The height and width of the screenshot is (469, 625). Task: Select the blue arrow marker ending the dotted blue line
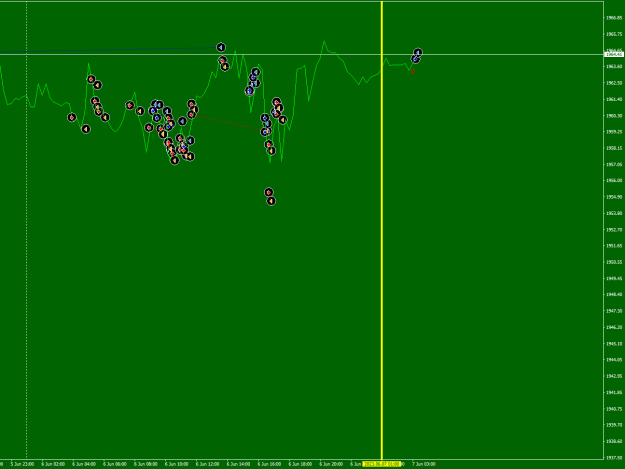[221, 47]
